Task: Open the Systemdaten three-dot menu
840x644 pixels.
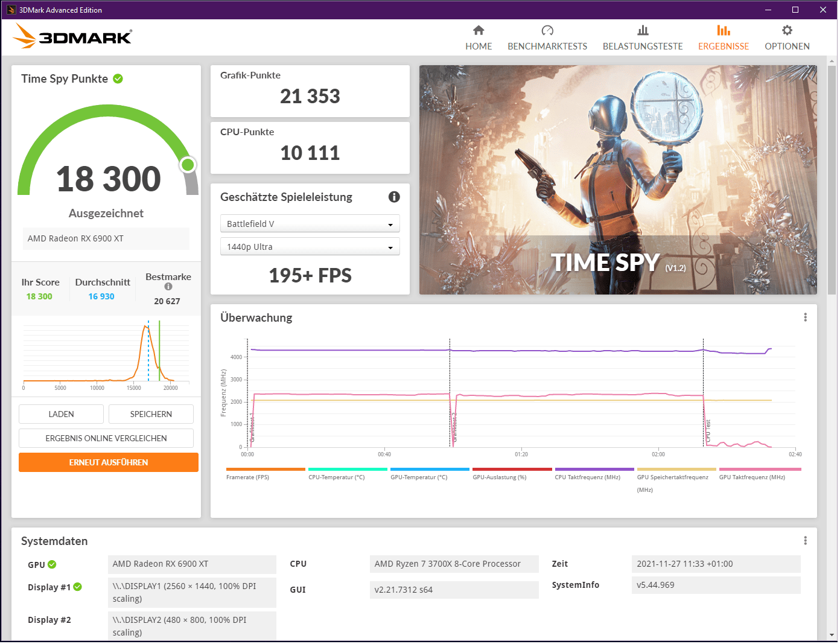Action: 805,541
